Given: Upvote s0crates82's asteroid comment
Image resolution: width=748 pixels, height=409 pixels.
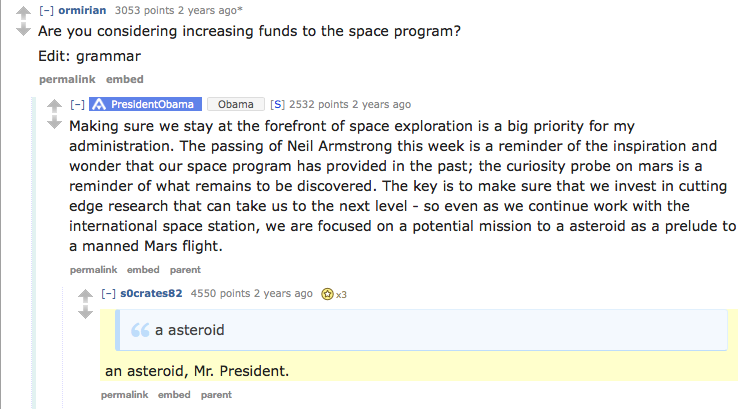Looking at the screenshot, I should tap(85, 295).
